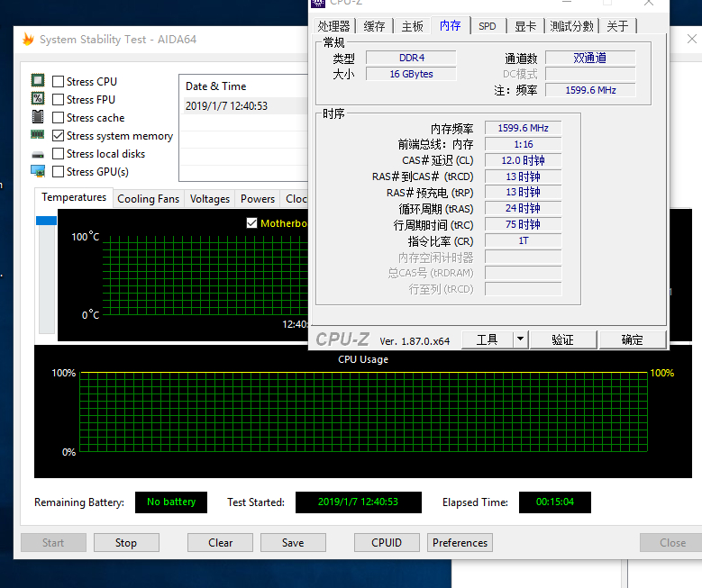Click the No battery status display

171,502
